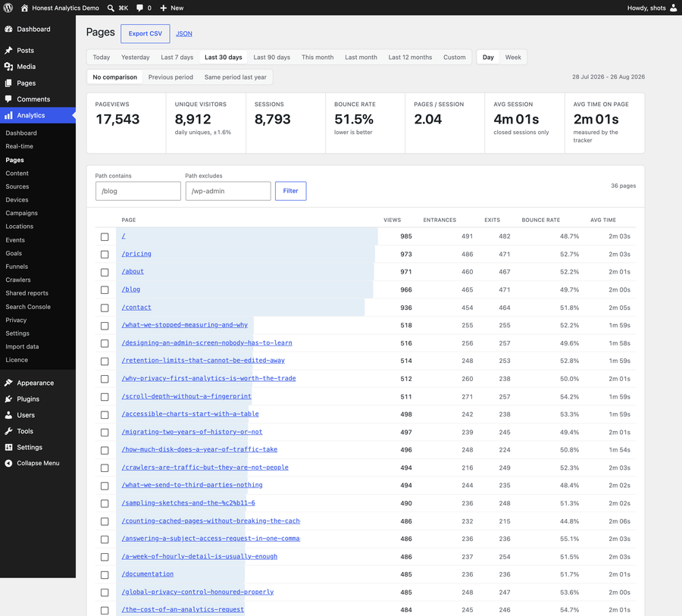Open /crawlers-are-traffic-but-they-are-not-people link
The width and height of the screenshot is (682, 616).
point(205,467)
